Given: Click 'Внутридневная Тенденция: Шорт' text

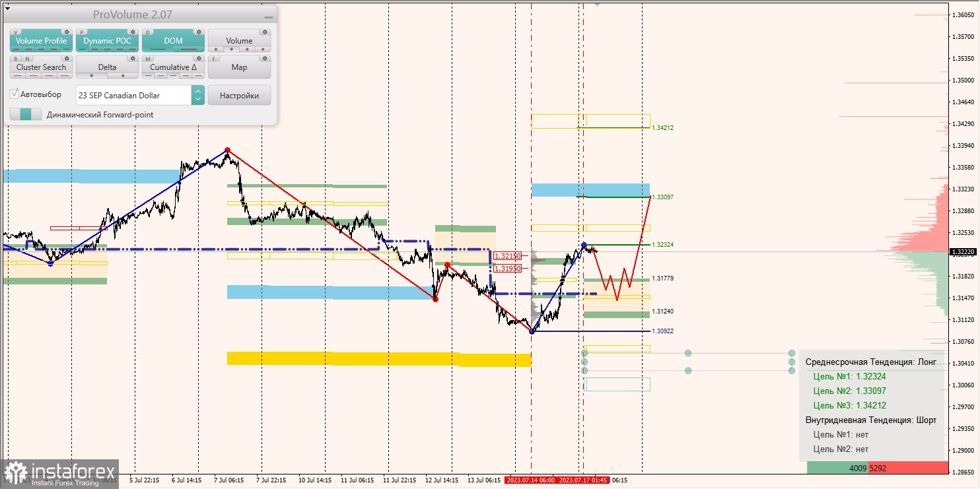Looking at the screenshot, I should [871, 420].
